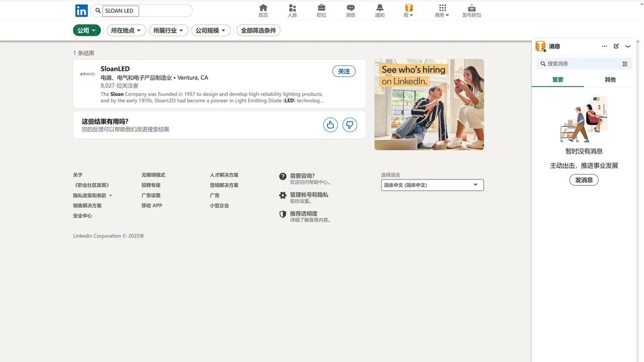Open 管理帐号和隐私 link
This screenshot has height=362, width=644.
[309, 195]
